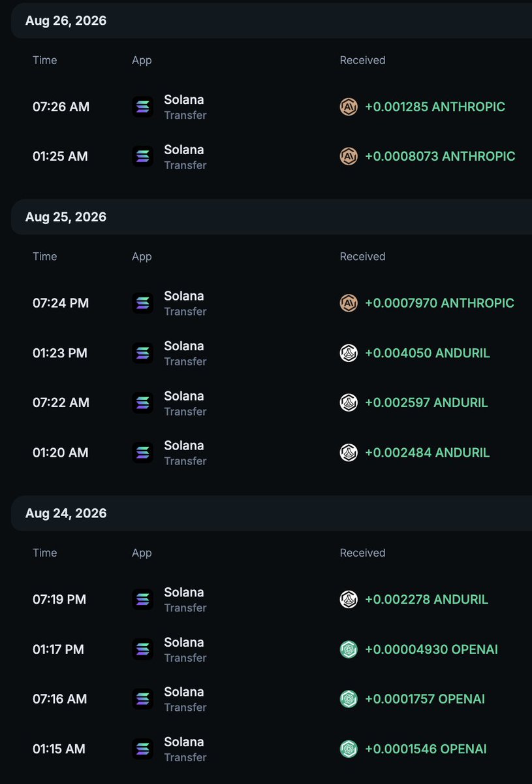Click the Solana icon in the 01:25 AM row
This screenshot has width=532, height=784.
(x=142, y=156)
